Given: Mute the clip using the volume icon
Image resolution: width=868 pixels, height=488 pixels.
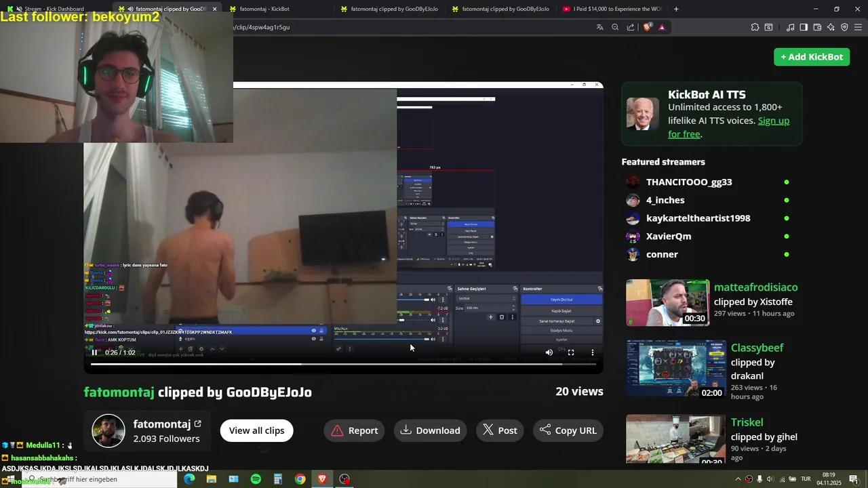Looking at the screenshot, I should coord(549,352).
